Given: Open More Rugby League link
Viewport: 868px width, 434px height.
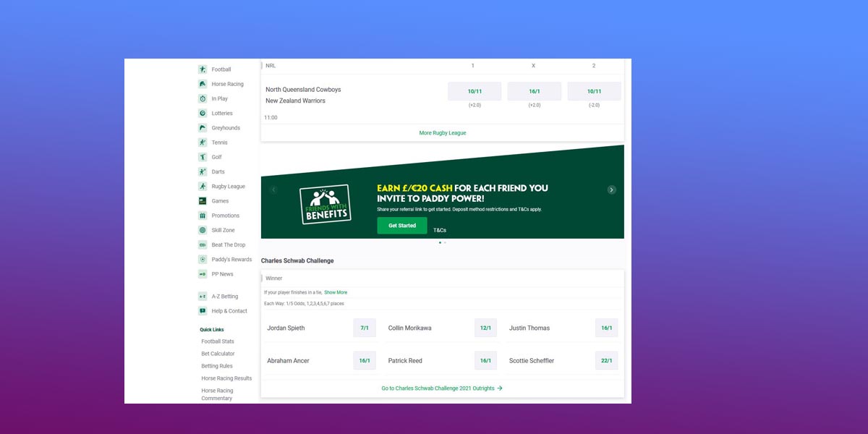Looking at the screenshot, I should click(443, 133).
